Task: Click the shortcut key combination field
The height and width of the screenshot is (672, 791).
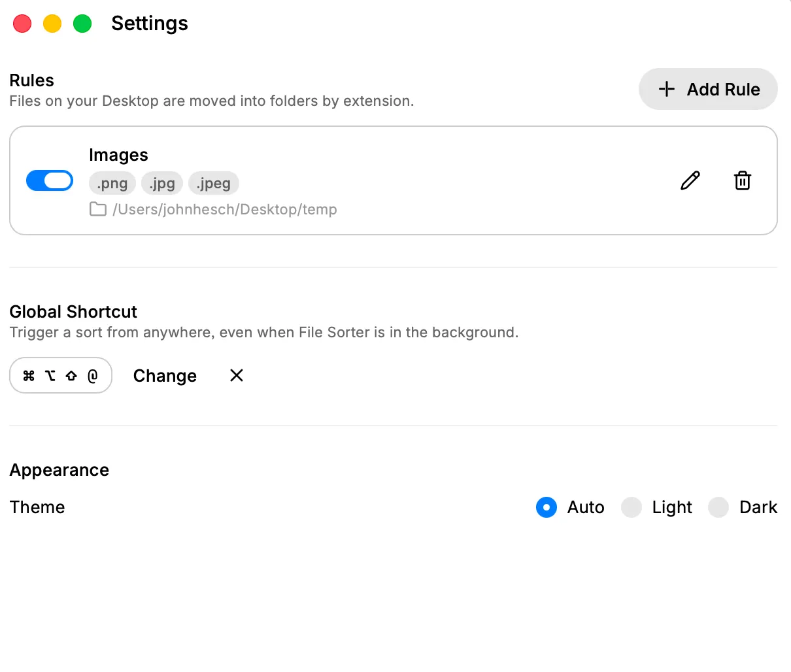Action: [61, 375]
